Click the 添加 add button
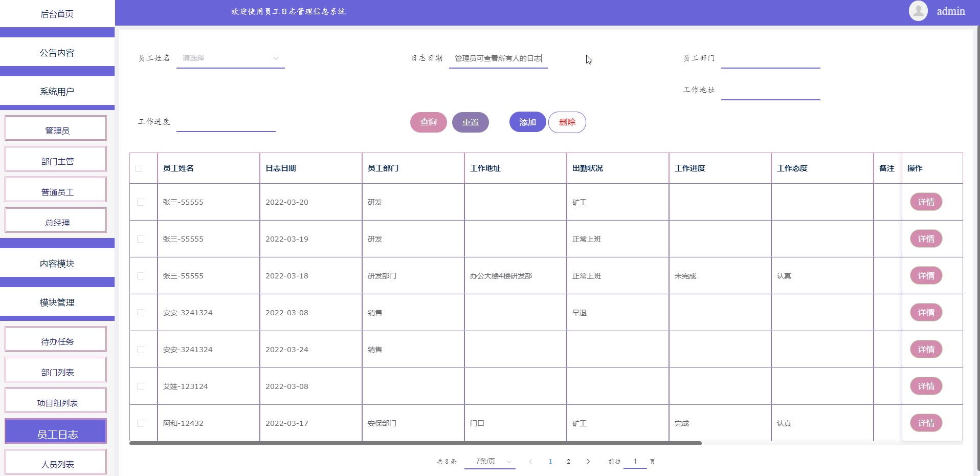 pyautogui.click(x=528, y=122)
